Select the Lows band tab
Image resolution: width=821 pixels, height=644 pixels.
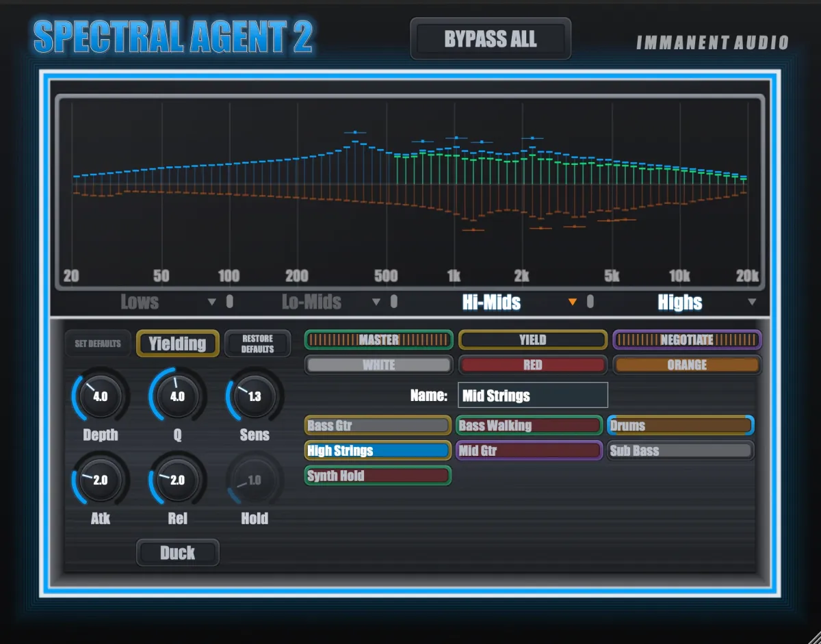(140, 302)
